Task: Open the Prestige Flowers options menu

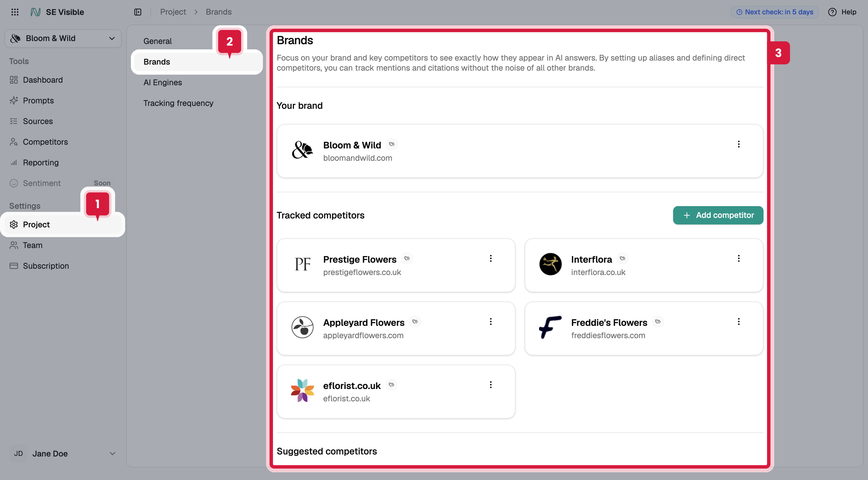Action: coord(491,259)
